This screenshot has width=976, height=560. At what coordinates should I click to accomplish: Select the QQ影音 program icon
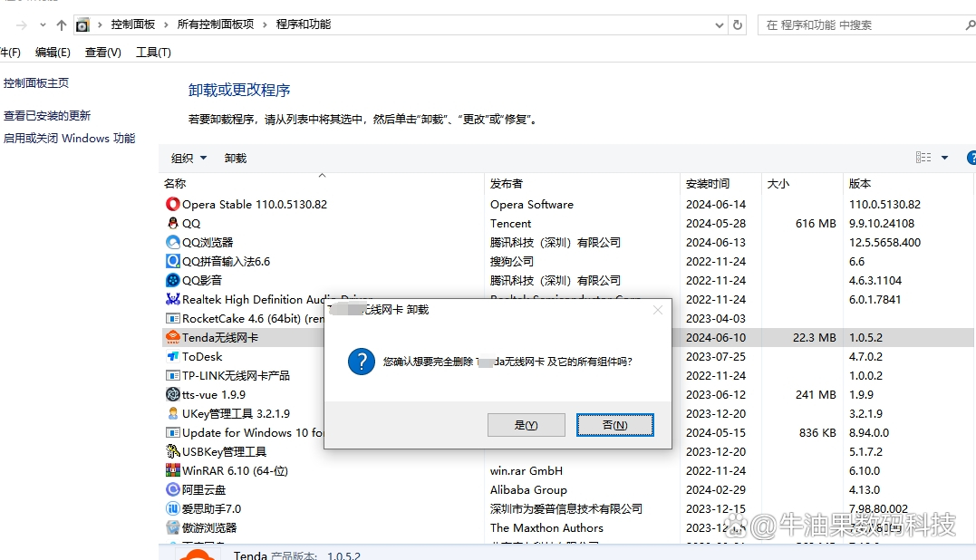pyautogui.click(x=172, y=280)
